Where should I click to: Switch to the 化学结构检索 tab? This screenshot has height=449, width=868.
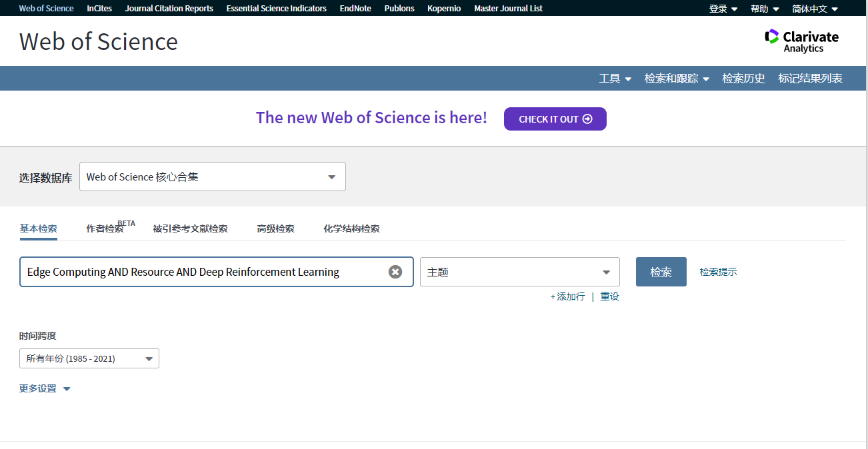[x=351, y=228]
